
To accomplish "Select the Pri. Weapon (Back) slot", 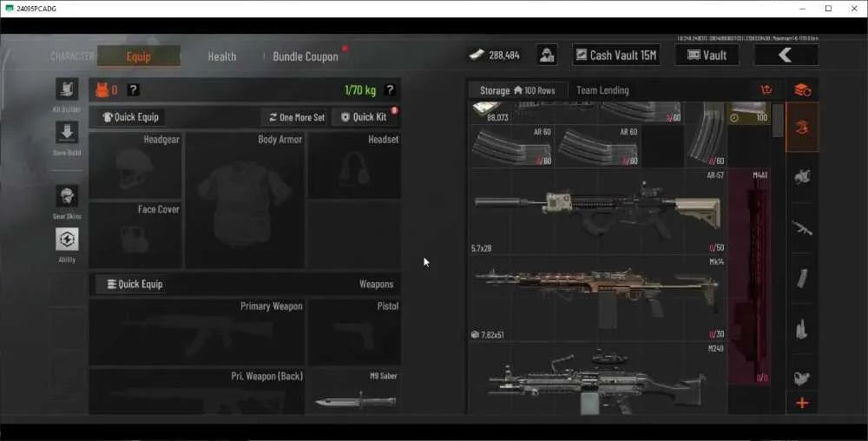I will (x=196, y=392).
